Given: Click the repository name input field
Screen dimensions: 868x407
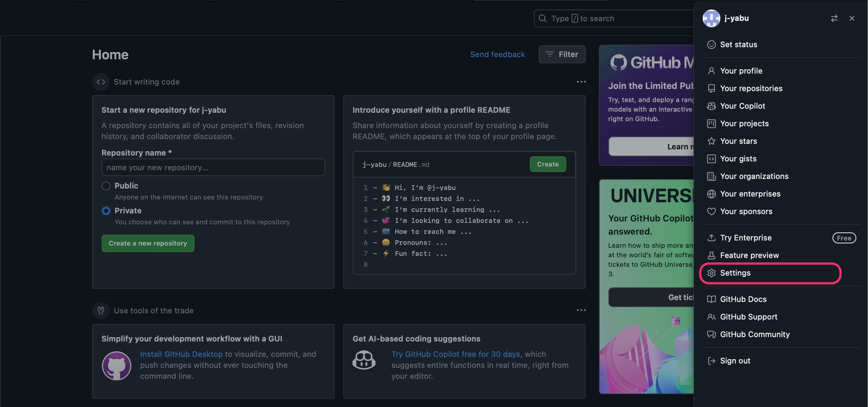Looking at the screenshot, I should click(213, 168).
